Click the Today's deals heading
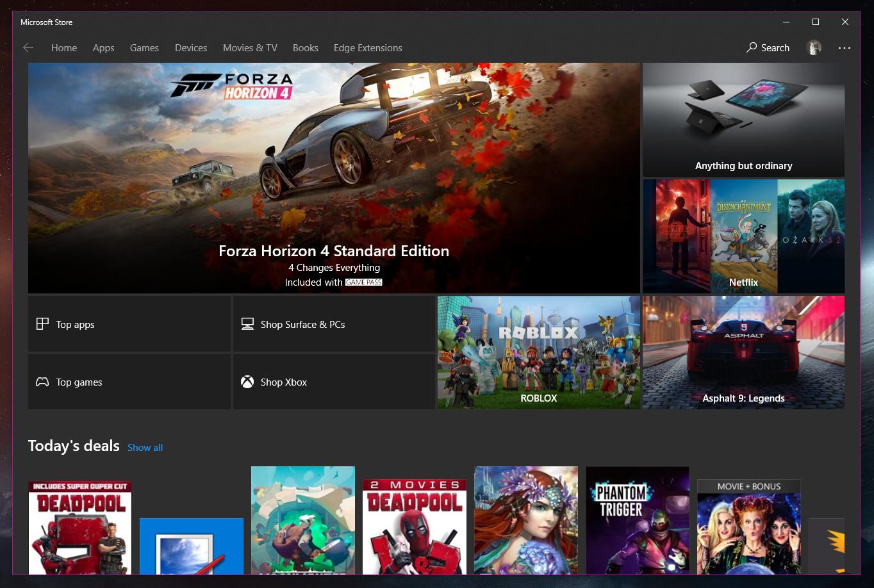The height and width of the screenshot is (588, 874). [x=74, y=446]
